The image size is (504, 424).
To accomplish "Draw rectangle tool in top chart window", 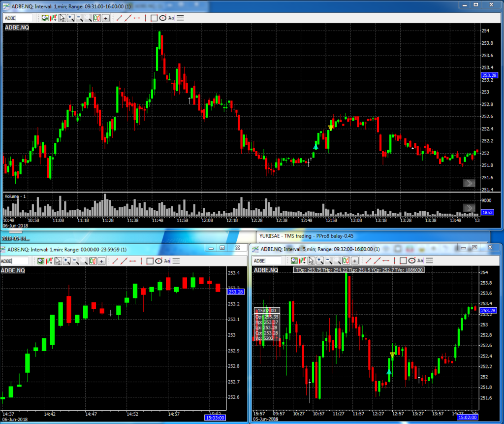I will coord(154,18).
